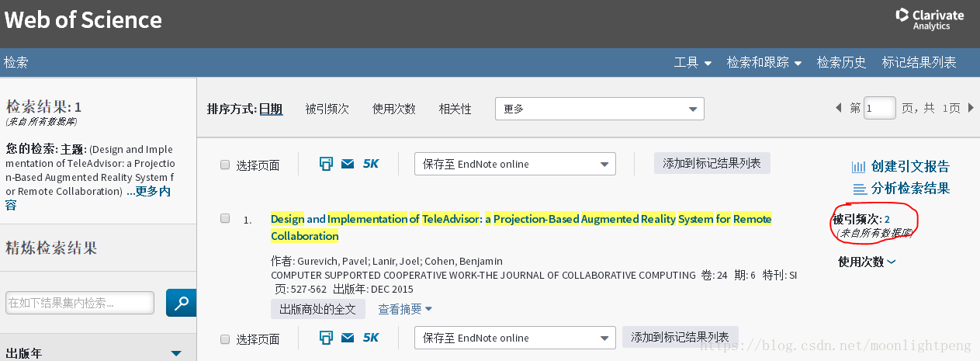Click the print icon in top results toolbar
Image resolution: width=980 pixels, height=361 pixels.
[326, 164]
